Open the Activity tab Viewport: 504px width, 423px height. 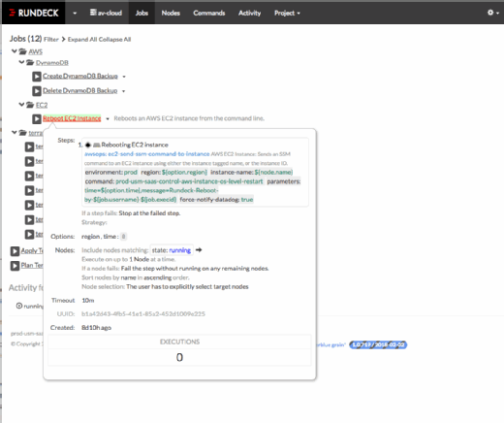point(249,13)
